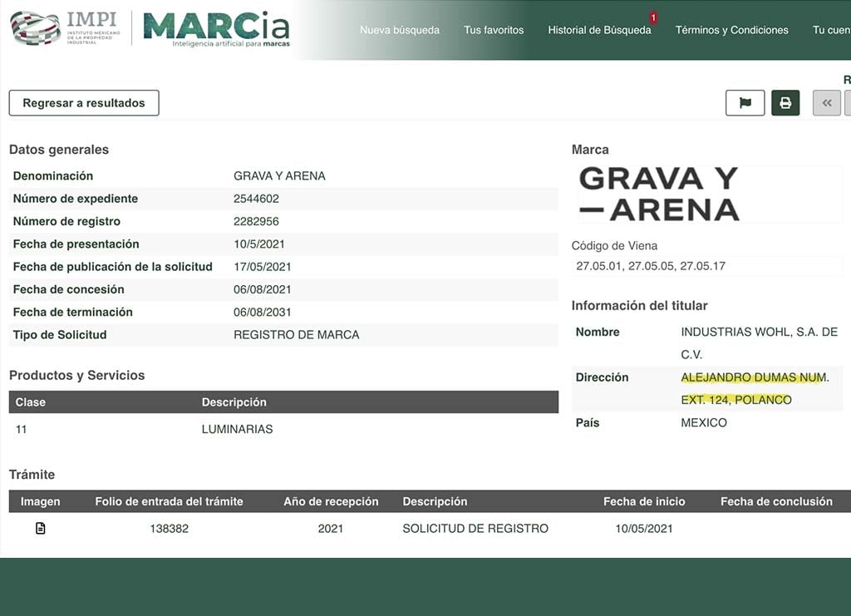Open the Tu cuenta menu
851x616 pixels.
[x=831, y=30]
